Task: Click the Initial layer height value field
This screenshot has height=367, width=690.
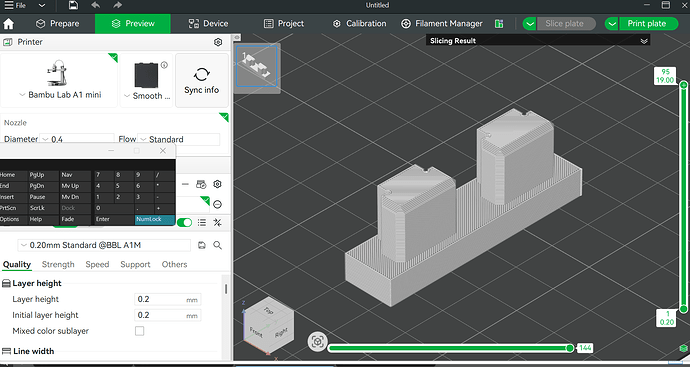Action: tap(168, 315)
